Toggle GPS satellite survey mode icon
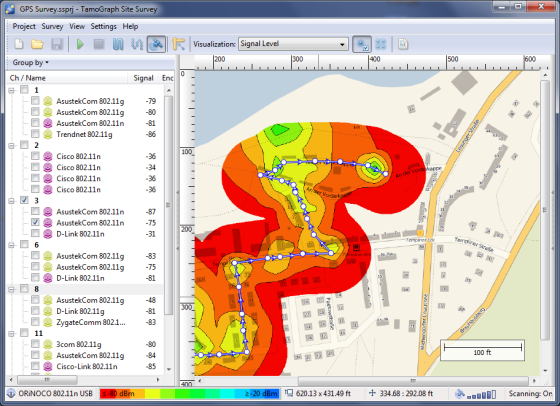The width and height of the screenshot is (560, 406). 156,44
